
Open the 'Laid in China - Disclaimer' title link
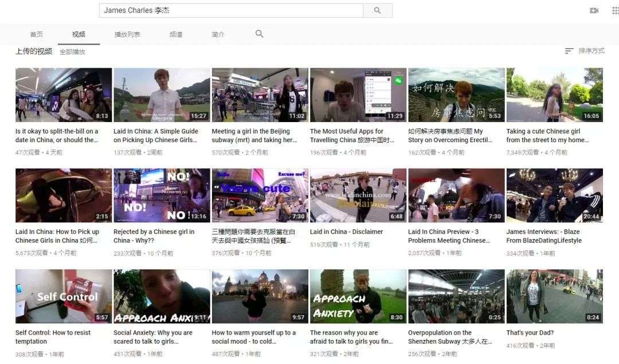(346, 232)
